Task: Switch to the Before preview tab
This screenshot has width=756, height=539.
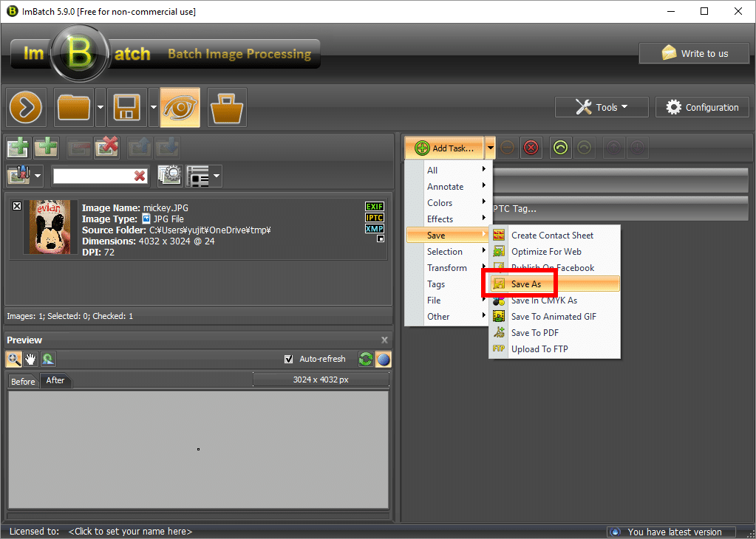Action: 23,382
